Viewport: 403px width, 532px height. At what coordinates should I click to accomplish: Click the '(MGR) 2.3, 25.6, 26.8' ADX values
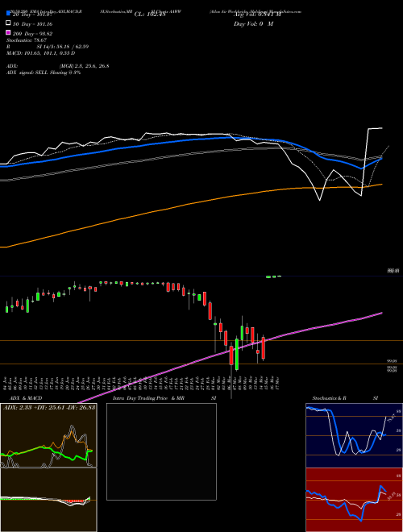click(x=84, y=66)
